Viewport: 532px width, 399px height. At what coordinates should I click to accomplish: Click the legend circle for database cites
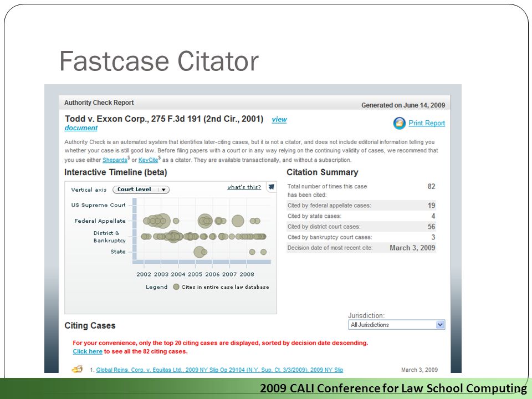click(176, 287)
